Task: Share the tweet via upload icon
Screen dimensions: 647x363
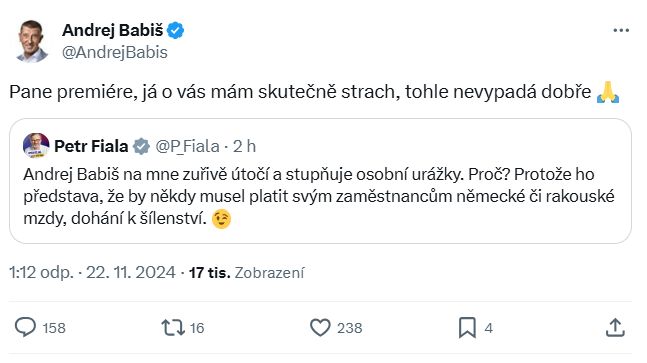Action: point(615,328)
